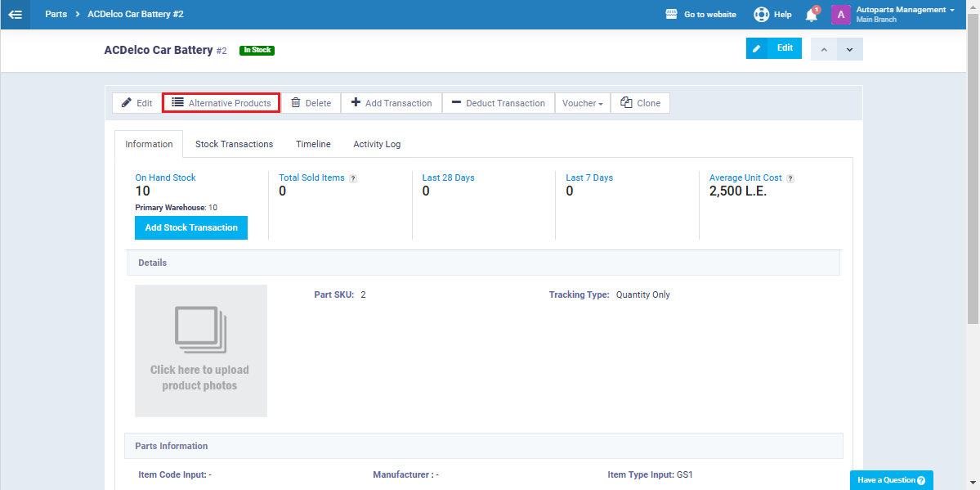Click the Total Sold Items label
Image resolution: width=980 pixels, height=490 pixels.
pyautogui.click(x=312, y=178)
